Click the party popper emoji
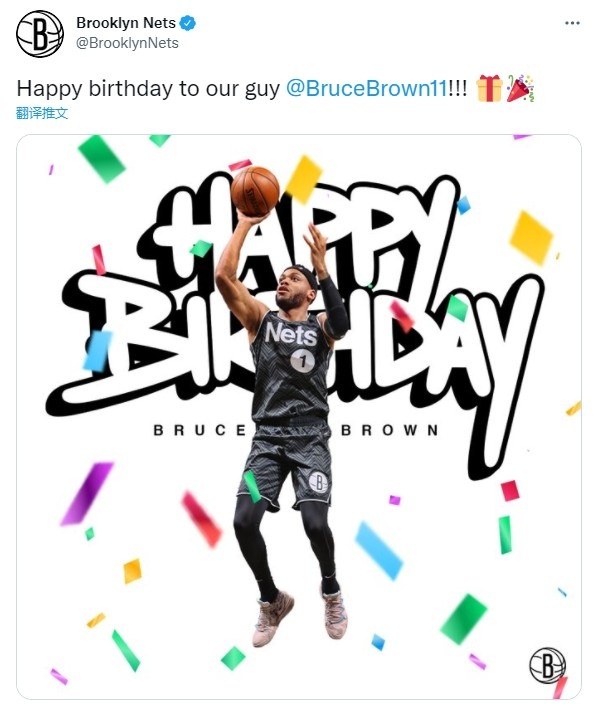The height and width of the screenshot is (709, 597). 520,89
